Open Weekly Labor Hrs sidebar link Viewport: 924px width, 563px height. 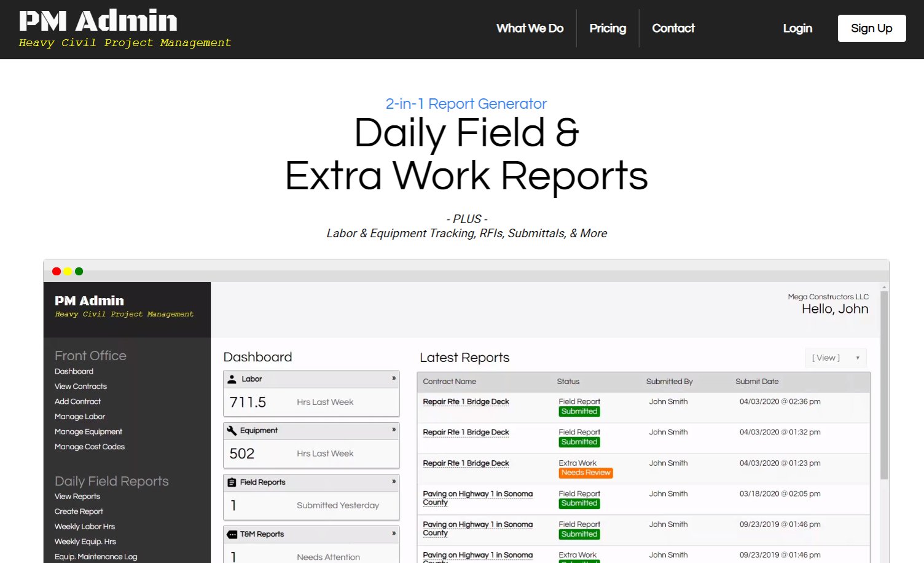(x=85, y=527)
